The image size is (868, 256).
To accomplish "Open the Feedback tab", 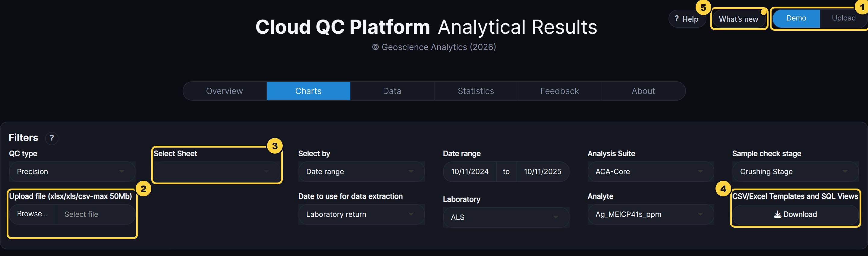I will coord(559,91).
